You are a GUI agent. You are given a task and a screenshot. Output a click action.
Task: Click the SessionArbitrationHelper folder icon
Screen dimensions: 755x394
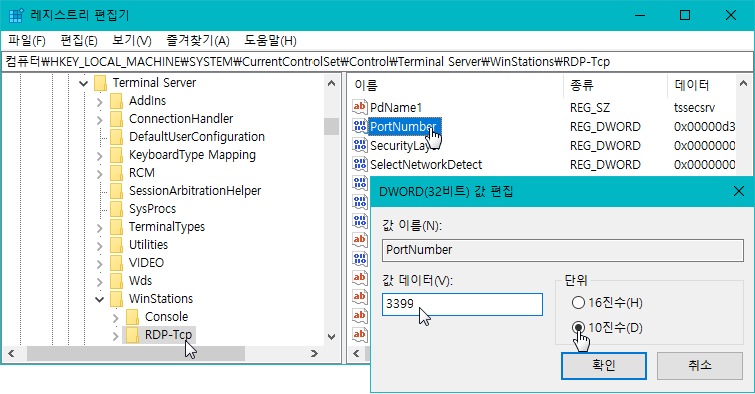point(116,191)
